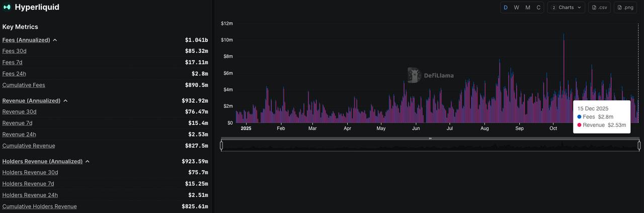Click the $15.4m Revenue 7d value

198,123
